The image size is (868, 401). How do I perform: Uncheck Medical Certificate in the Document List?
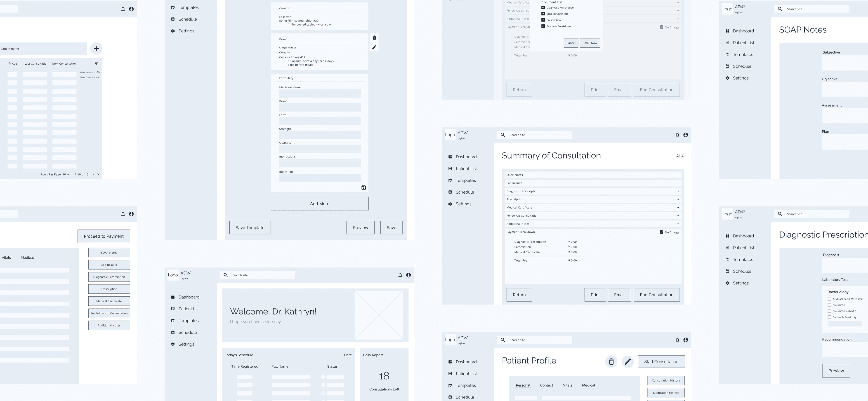[x=543, y=14]
